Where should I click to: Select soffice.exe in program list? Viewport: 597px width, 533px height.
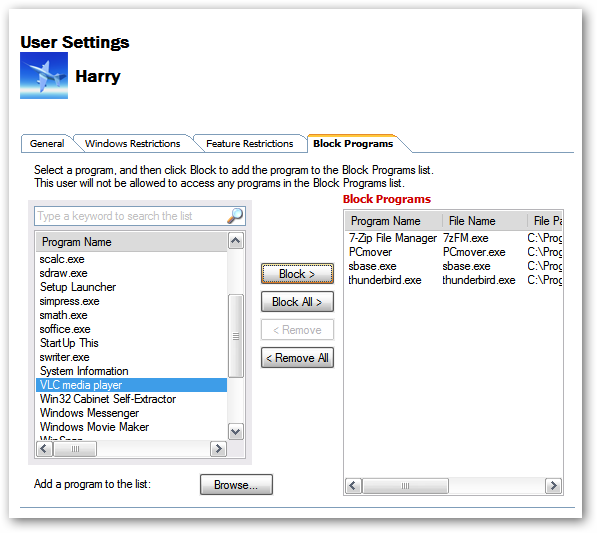pos(131,329)
